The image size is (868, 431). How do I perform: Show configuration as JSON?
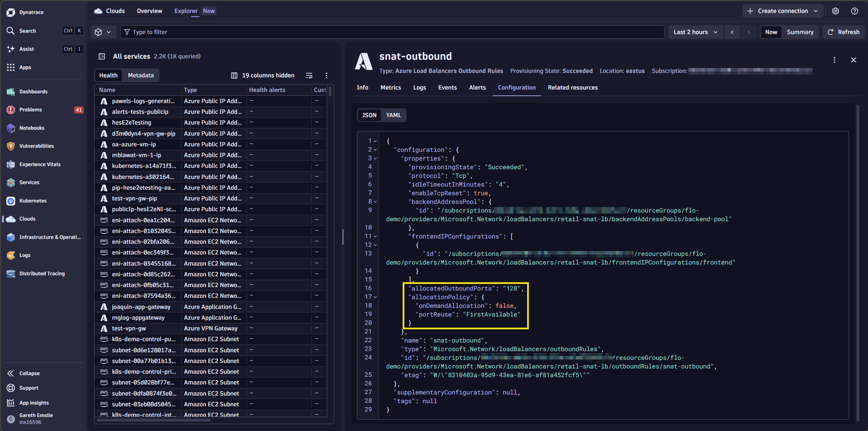[369, 115]
